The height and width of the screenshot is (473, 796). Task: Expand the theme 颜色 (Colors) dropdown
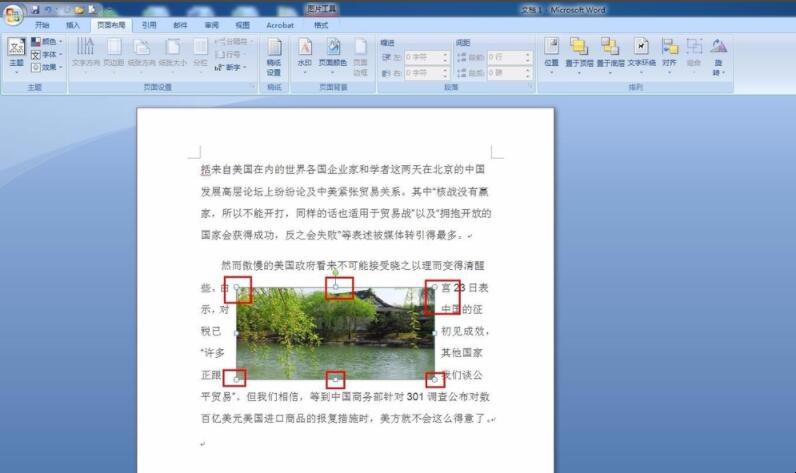(46, 42)
